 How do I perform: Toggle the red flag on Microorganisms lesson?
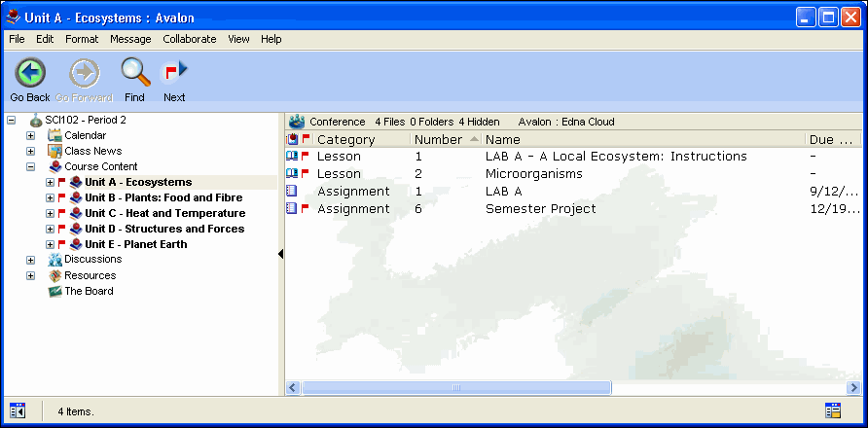point(306,174)
